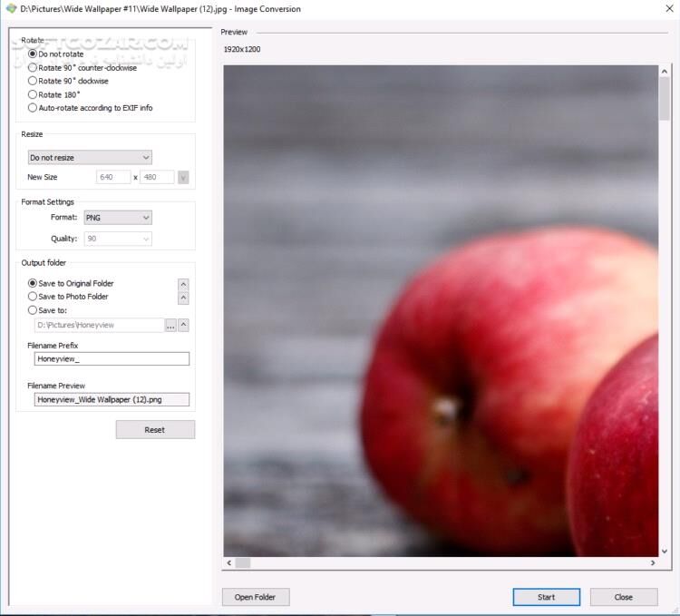This screenshot has width=680, height=616.
Task: Click the preview's horizontal scrollbar left arrow
Action: coord(229,563)
